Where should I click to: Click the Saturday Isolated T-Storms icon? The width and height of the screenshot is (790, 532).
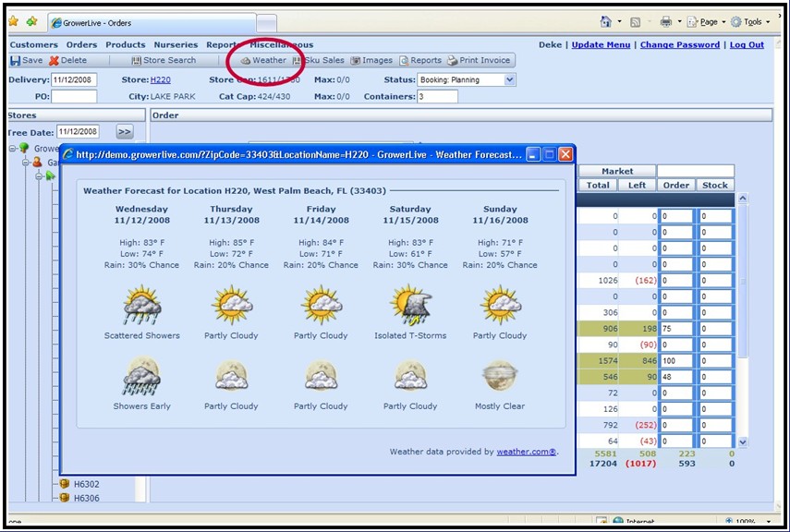click(x=409, y=306)
